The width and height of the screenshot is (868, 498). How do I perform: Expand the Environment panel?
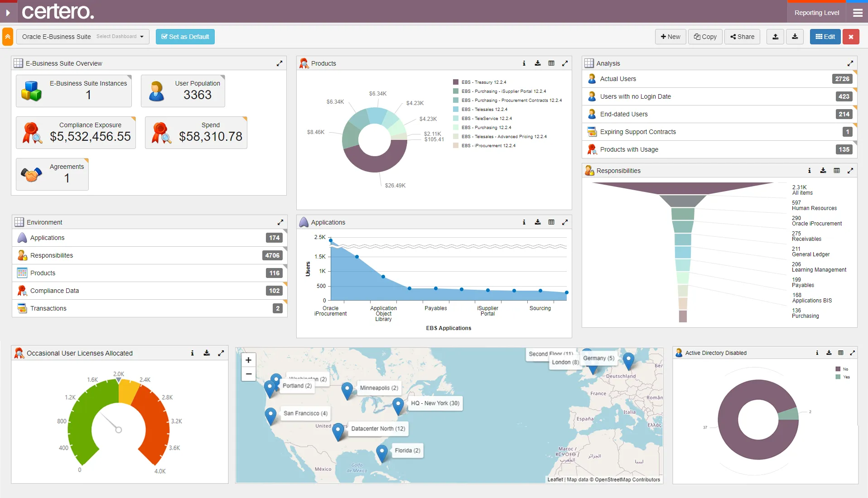point(280,222)
